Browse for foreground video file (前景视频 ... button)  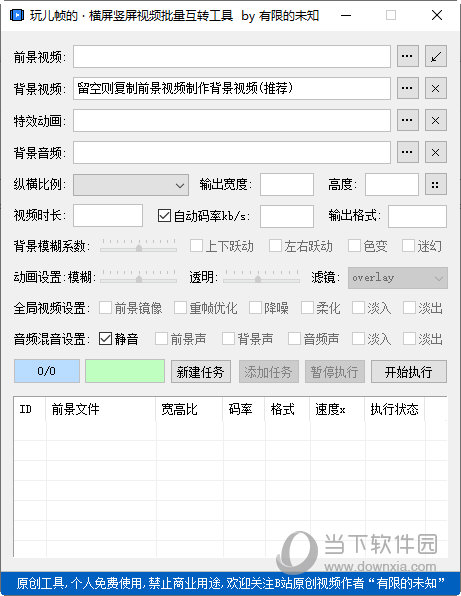point(407,56)
